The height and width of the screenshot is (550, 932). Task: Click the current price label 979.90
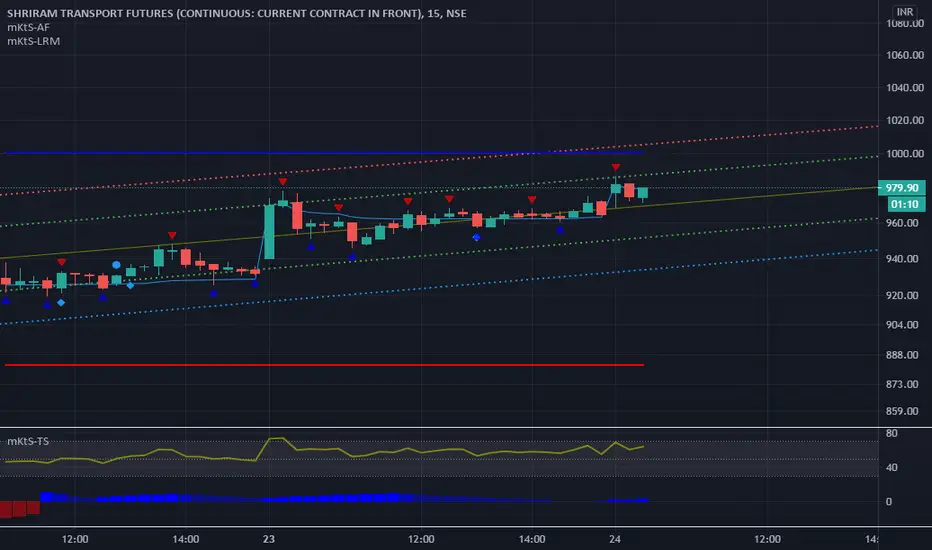[902, 188]
